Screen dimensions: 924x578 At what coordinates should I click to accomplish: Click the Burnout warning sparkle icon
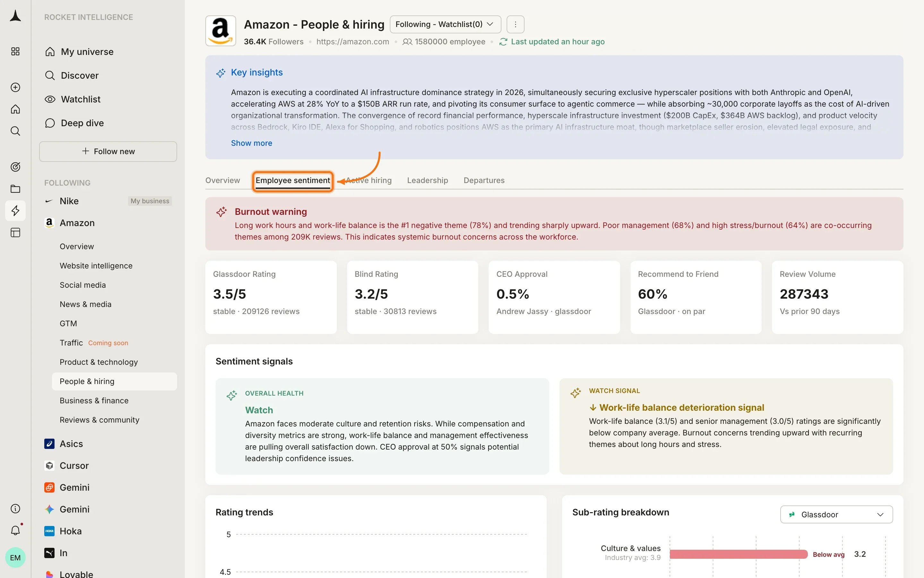click(x=221, y=212)
